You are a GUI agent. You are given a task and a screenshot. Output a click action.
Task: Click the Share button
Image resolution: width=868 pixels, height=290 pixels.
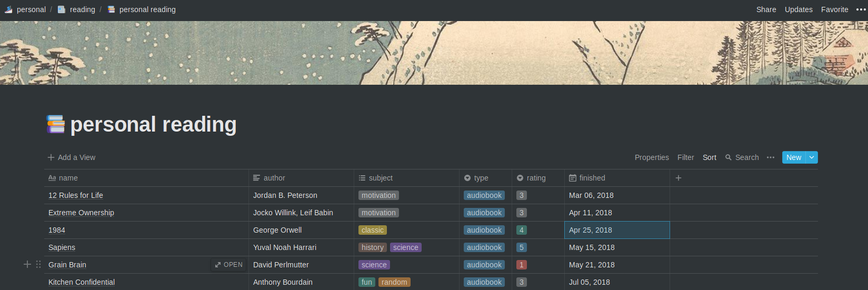766,9
